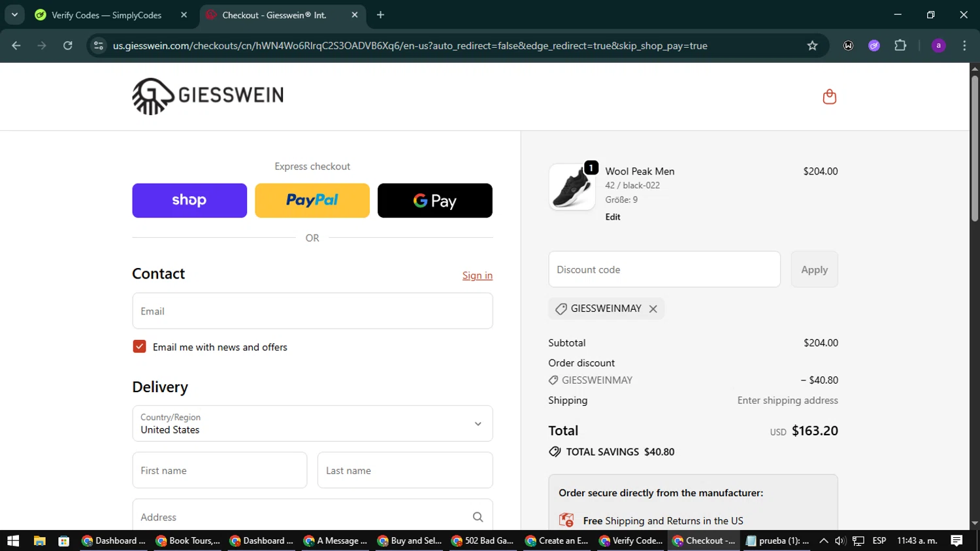
Task: Remove the GIESSWEINMAY discount code tag
Action: click(x=653, y=309)
